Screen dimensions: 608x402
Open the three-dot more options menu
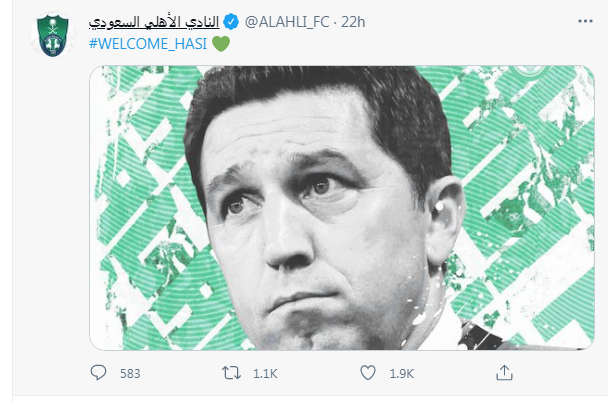coord(580,19)
